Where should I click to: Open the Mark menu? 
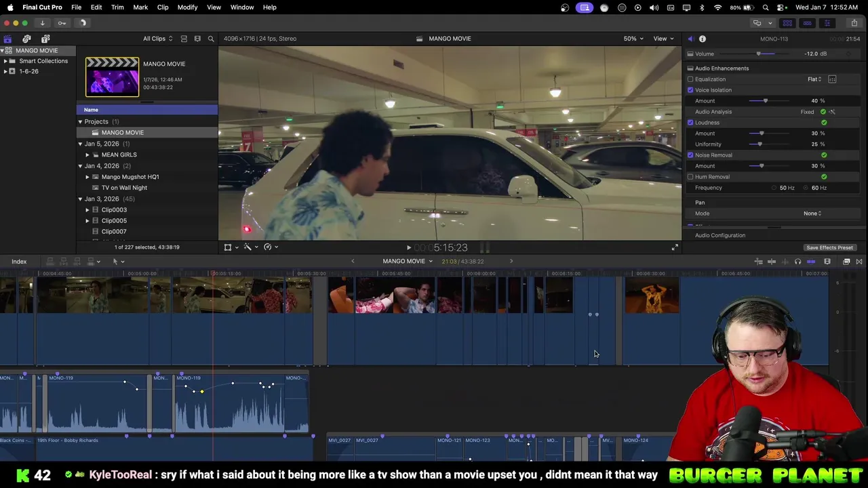(140, 7)
